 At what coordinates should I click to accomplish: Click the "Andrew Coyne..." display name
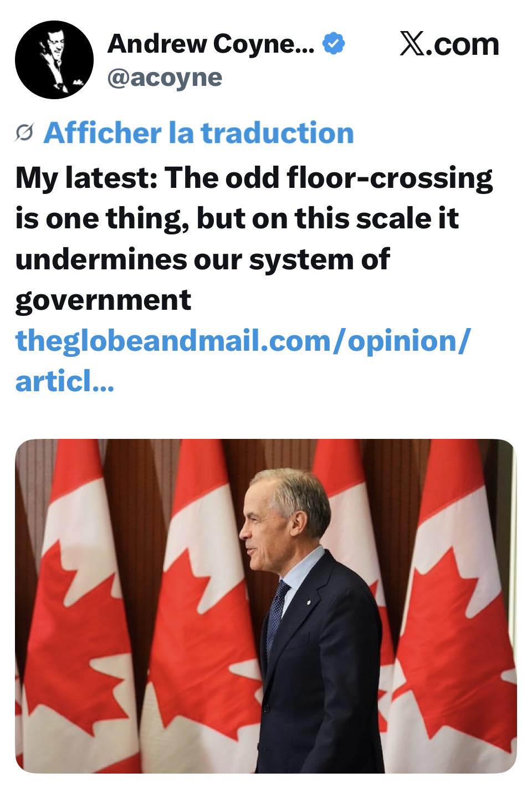click(211, 44)
